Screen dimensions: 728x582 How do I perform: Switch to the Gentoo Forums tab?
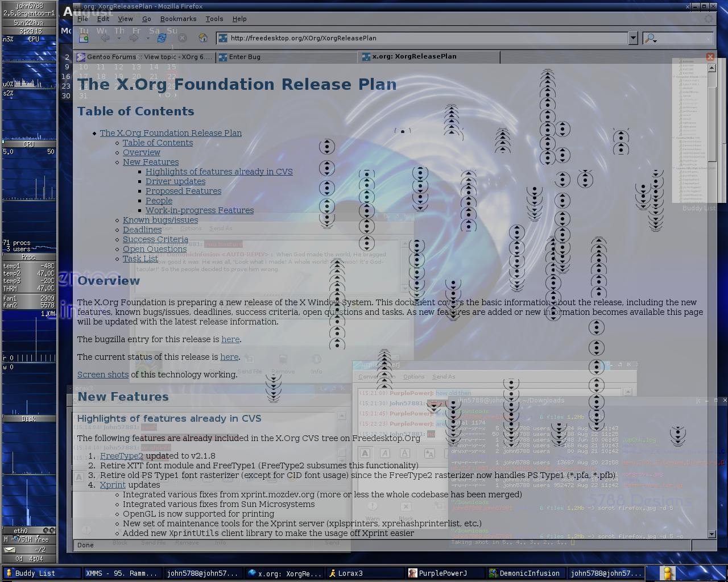coord(144,57)
